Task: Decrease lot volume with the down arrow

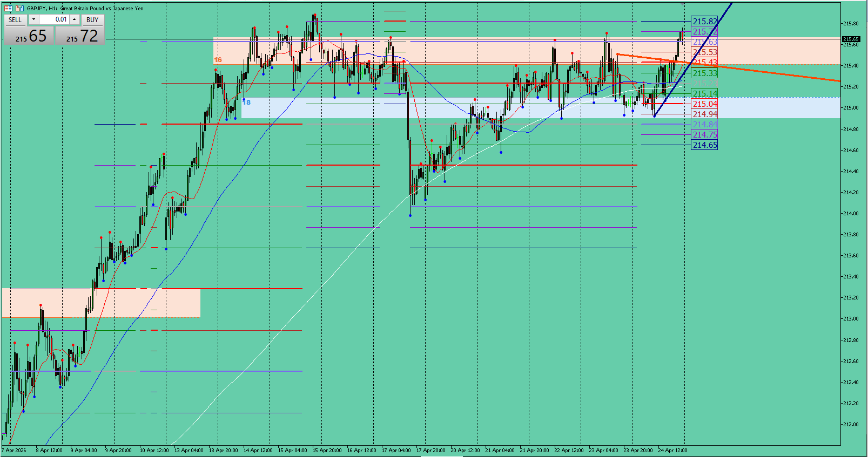Action: (x=33, y=19)
